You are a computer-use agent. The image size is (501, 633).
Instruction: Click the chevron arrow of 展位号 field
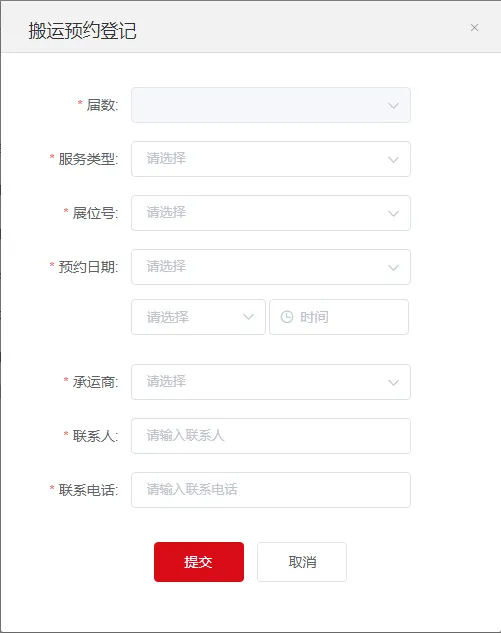click(x=393, y=214)
